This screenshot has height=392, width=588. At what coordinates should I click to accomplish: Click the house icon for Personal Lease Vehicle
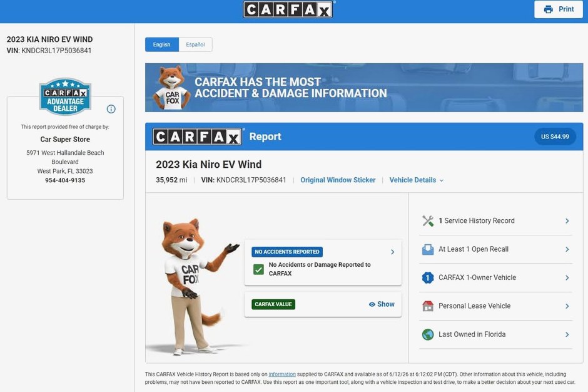pos(428,306)
